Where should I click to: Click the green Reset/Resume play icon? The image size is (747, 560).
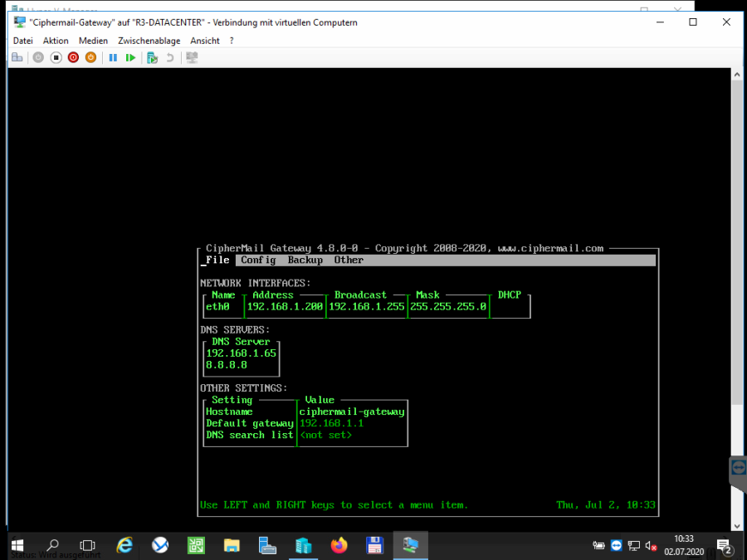click(130, 57)
